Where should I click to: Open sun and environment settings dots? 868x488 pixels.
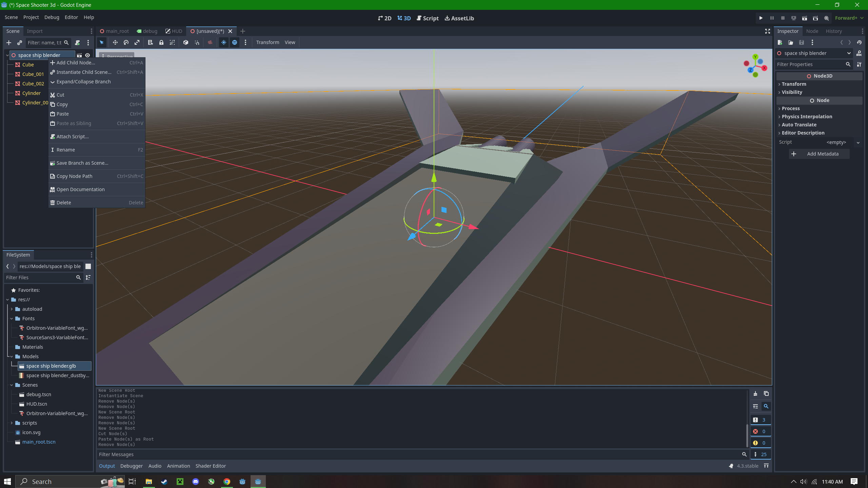245,42
